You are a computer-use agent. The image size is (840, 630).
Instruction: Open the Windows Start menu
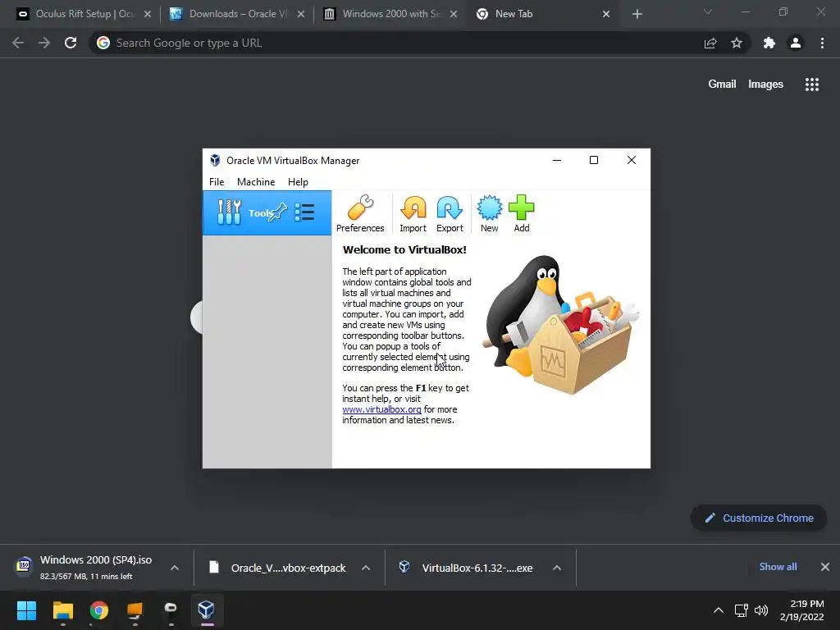tap(26, 610)
